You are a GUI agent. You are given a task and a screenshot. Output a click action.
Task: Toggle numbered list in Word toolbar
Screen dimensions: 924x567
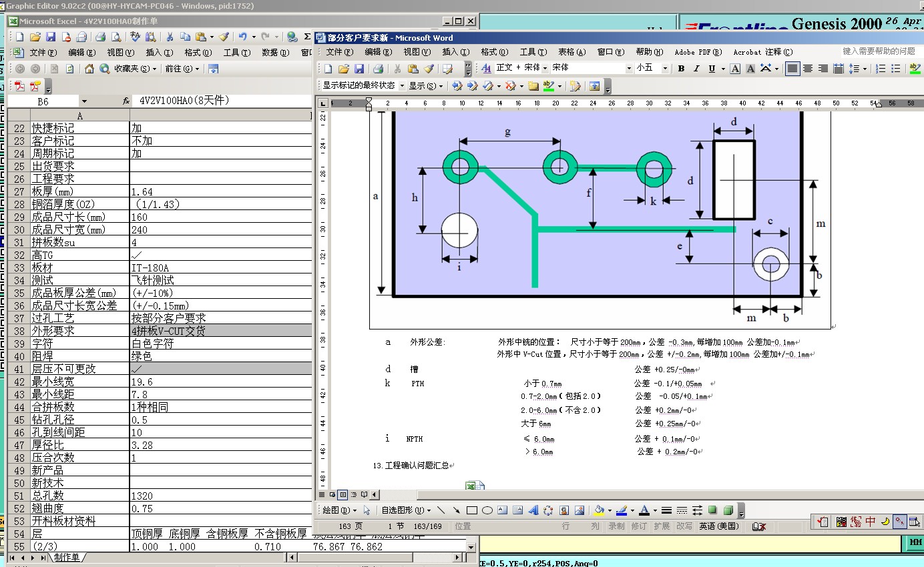pos(881,68)
